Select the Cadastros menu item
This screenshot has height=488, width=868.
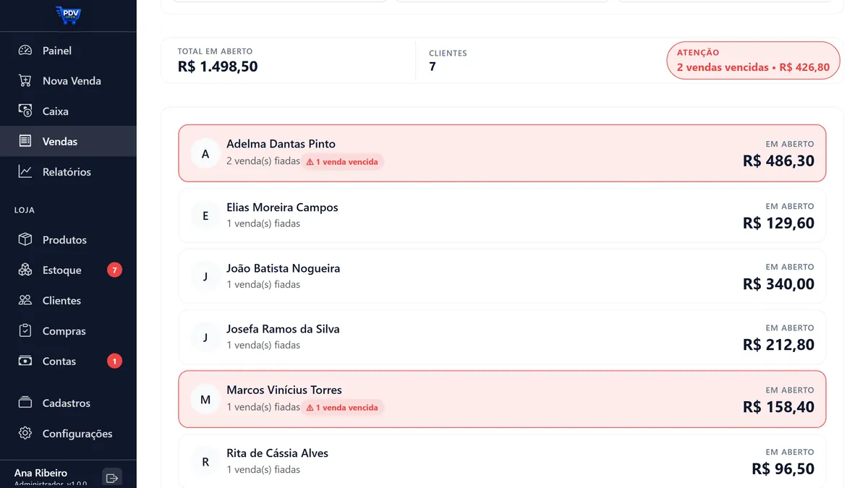click(x=68, y=403)
